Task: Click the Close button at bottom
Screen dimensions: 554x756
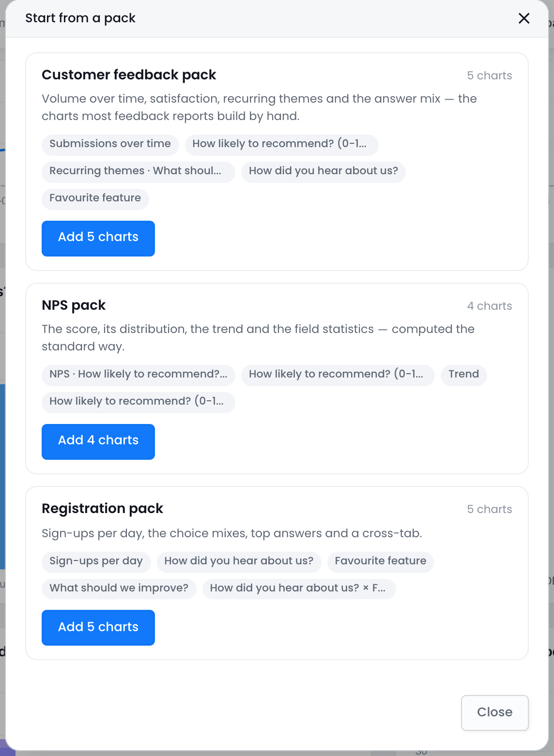Action: coord(494,713)
